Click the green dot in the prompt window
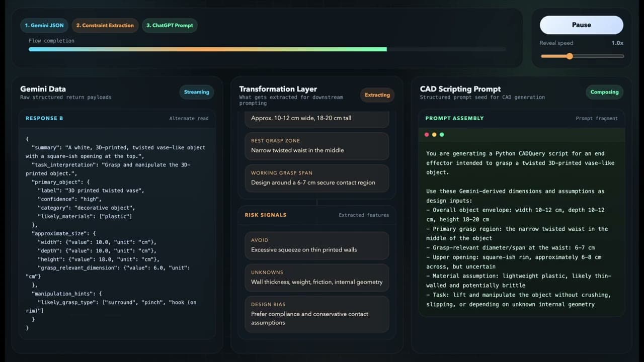Screen dimensions: 644x362 tap(442, 135)
